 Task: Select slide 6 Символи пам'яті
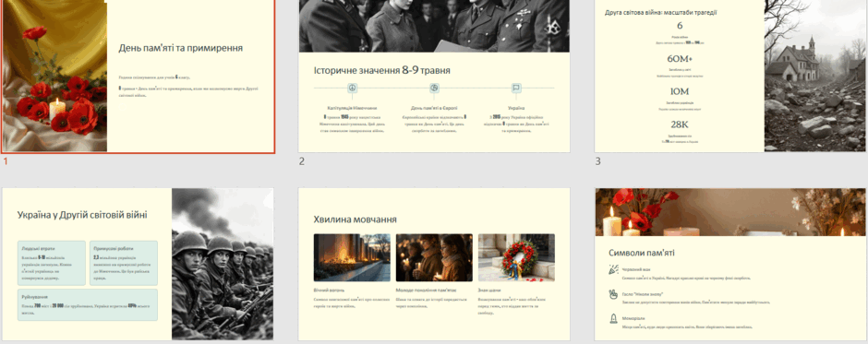[730, 264]
